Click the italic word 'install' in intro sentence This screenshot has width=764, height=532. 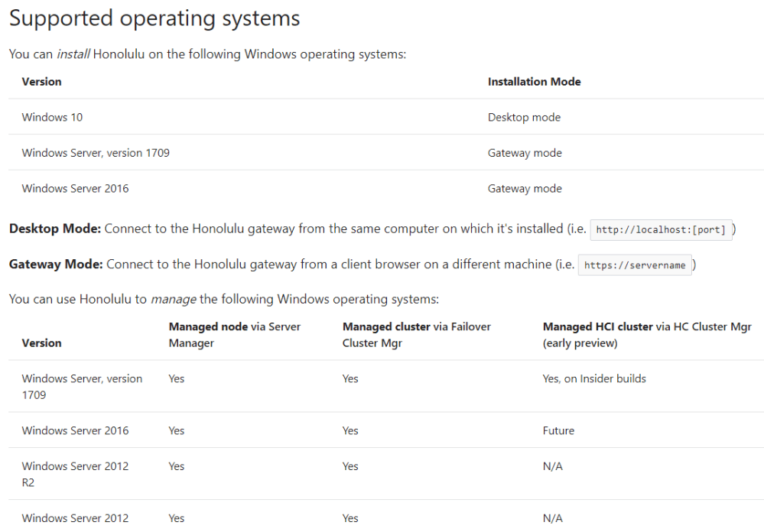74,55
